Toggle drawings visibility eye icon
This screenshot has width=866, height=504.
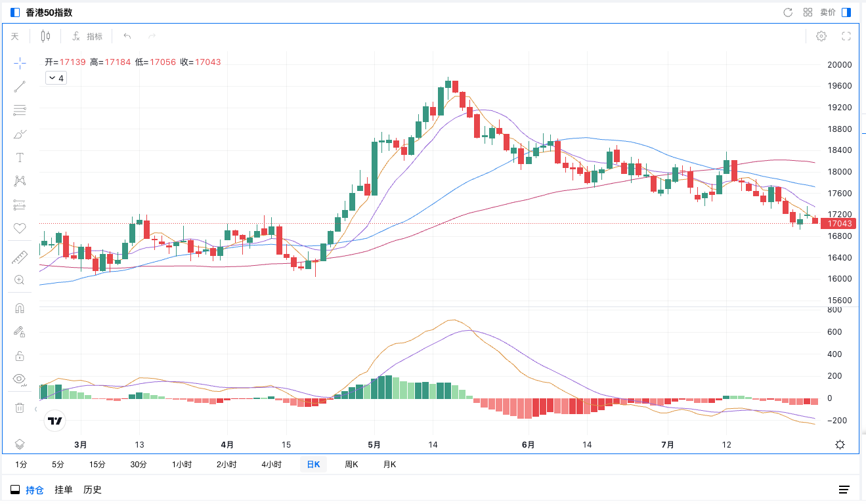point(20,379)
